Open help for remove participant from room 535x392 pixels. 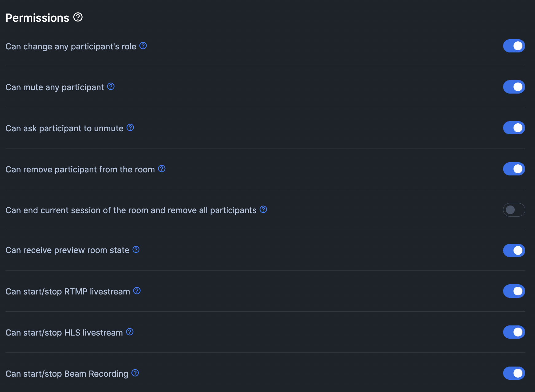pyautogui.click(x=162, y=169)
